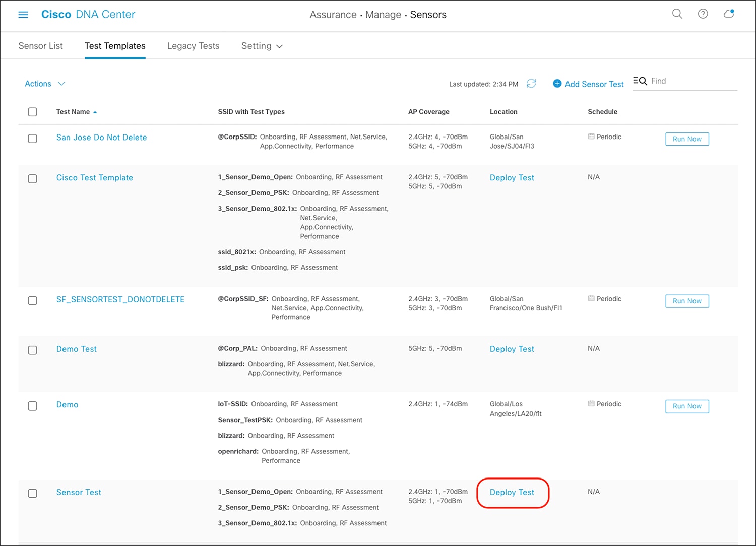Click Sensor_TestPSK SSID label
Image resolution: width=756 pixels, height=546 pixels.
click(245, 420)
